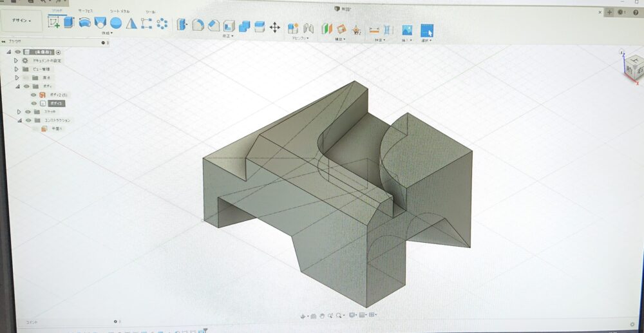Select the Interference inspect tool

[388, 30]
